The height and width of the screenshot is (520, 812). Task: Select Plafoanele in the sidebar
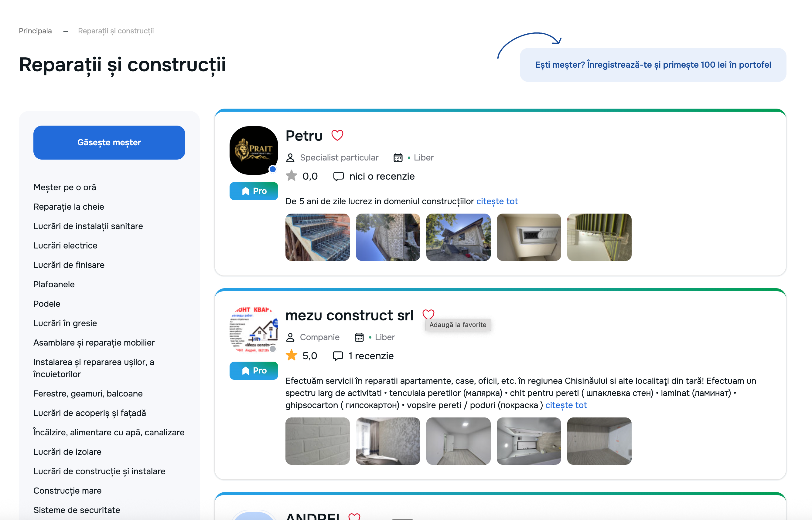click(x=54, y=284)
